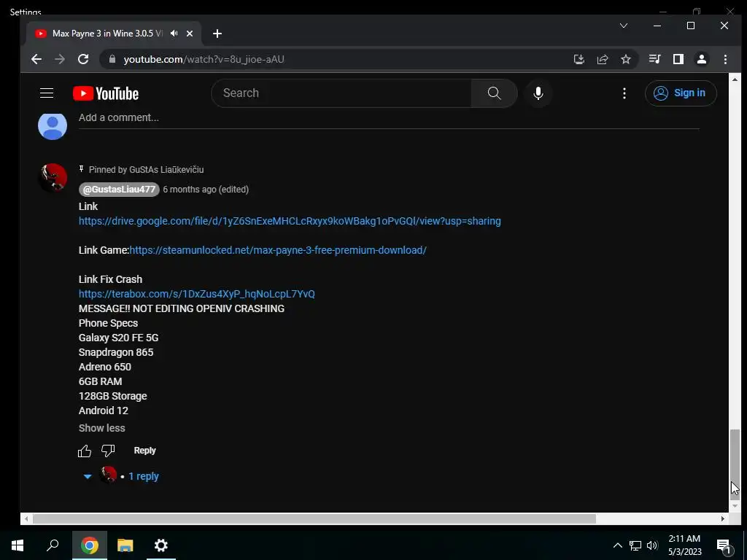The width and height of the screenshot is (747, 560).
Task: Click the 'Pinned by GuStAs Liaūkevičiu' label
Action: (x=146, y=169)
